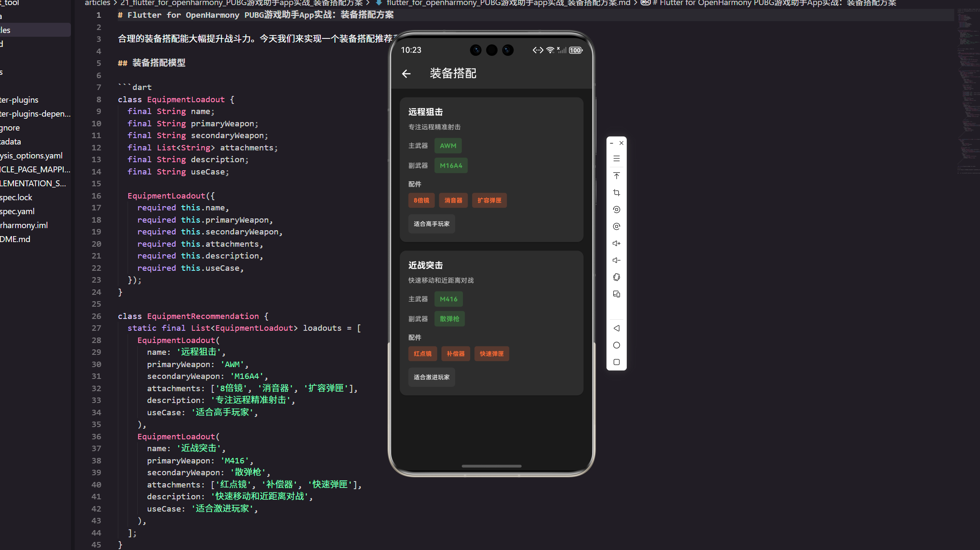Select analysis_options.yaml in the file tree

32,155
